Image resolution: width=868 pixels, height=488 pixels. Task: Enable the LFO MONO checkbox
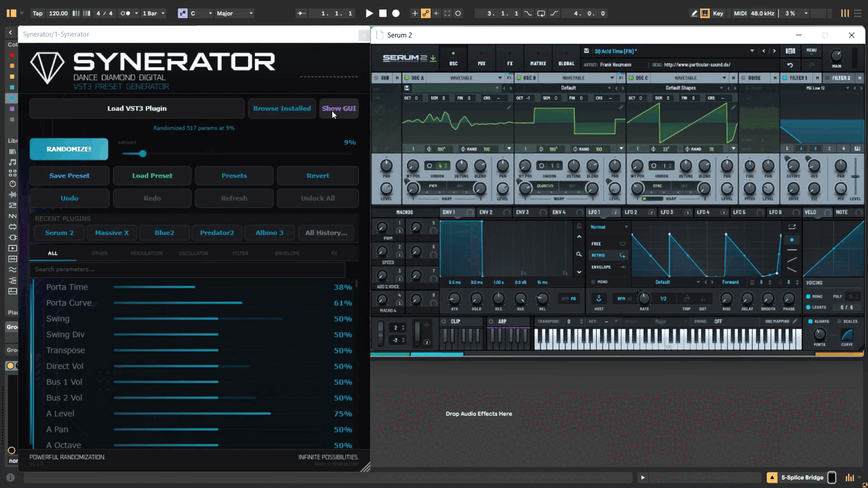click(x=593, y=282)
